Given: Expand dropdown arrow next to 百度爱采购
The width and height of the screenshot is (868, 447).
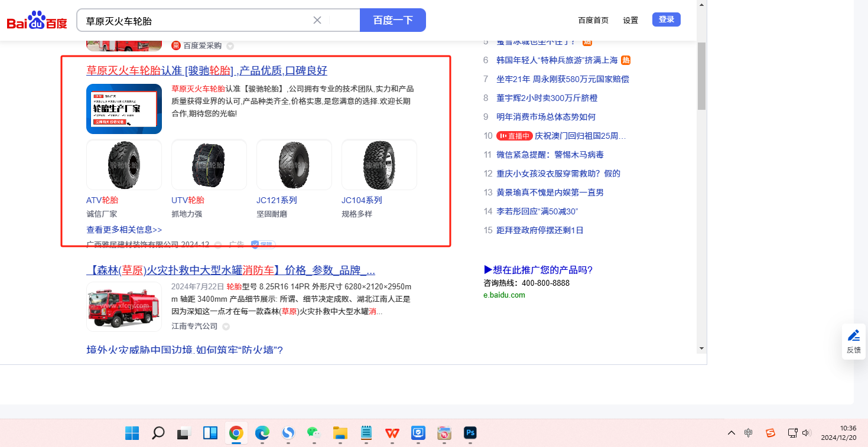Looking at the screenshot, I should [x=230, y=46].
